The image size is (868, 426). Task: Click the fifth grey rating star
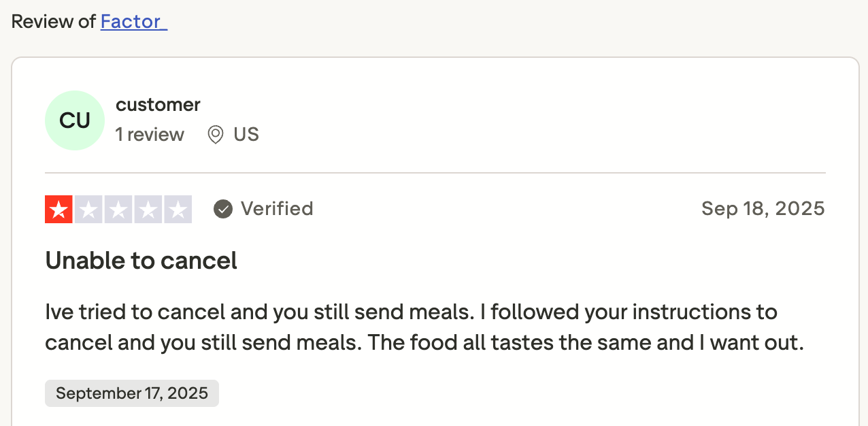178,210
